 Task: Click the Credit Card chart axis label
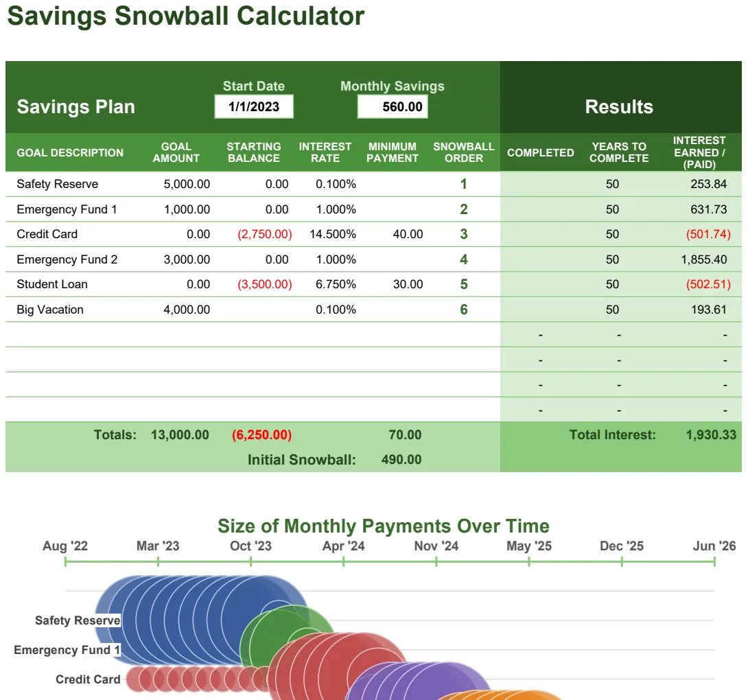(x=88, y=679)
